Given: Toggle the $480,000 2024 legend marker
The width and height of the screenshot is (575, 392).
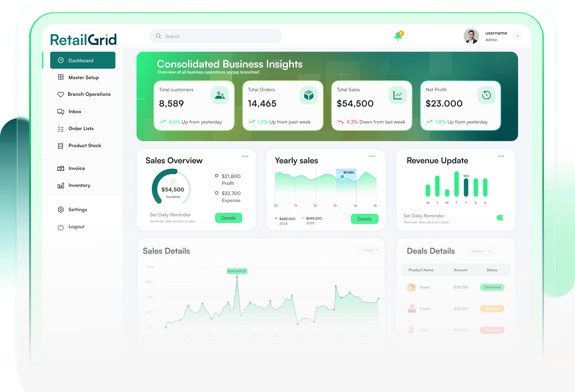Looking at the screenshot, I should tap(276, 218).
